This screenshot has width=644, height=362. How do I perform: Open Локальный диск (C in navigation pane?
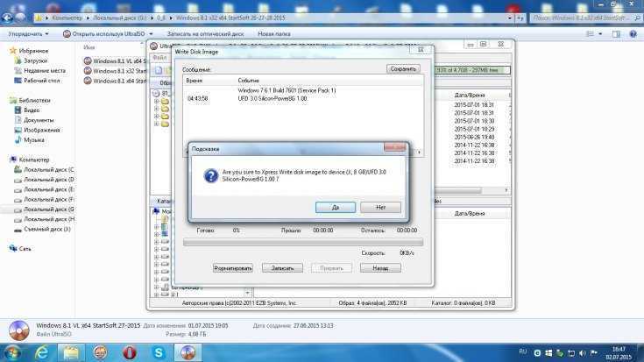(45, 170)
